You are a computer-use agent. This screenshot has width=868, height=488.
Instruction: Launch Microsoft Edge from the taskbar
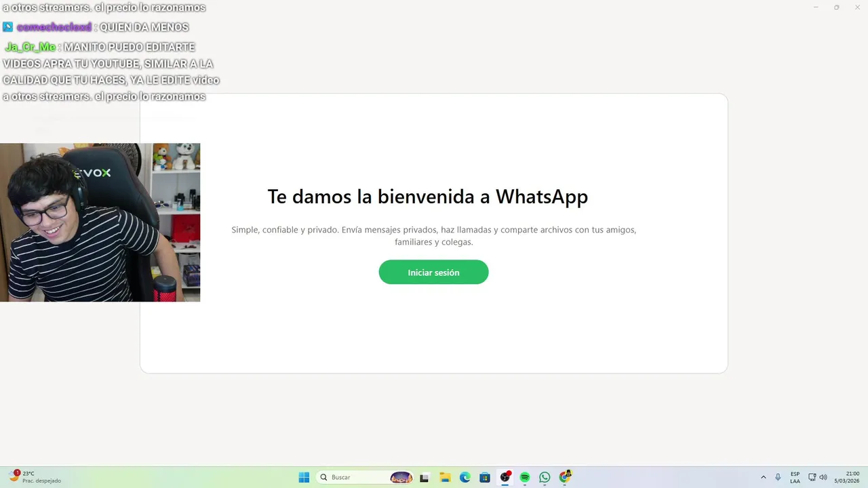[x=465, y=477]
